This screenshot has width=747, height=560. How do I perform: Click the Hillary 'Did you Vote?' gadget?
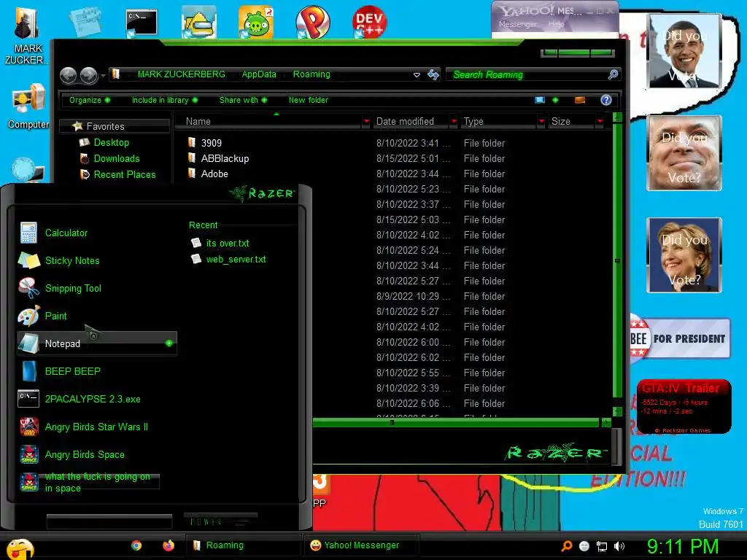point(684,255)
